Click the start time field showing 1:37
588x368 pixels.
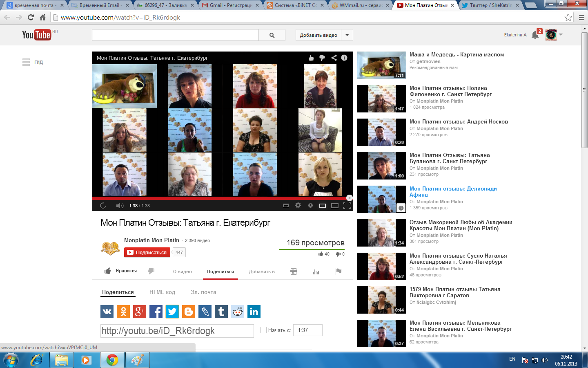(308, 330)
